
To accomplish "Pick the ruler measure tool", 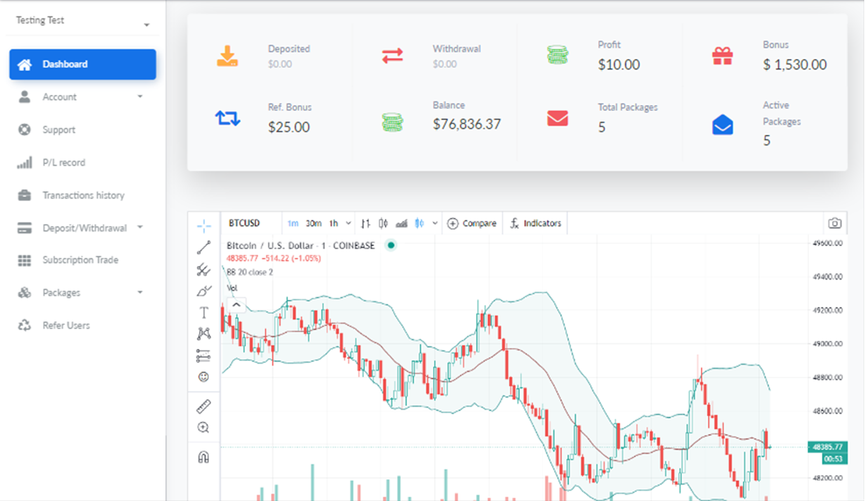I will [x=203, y=407].
